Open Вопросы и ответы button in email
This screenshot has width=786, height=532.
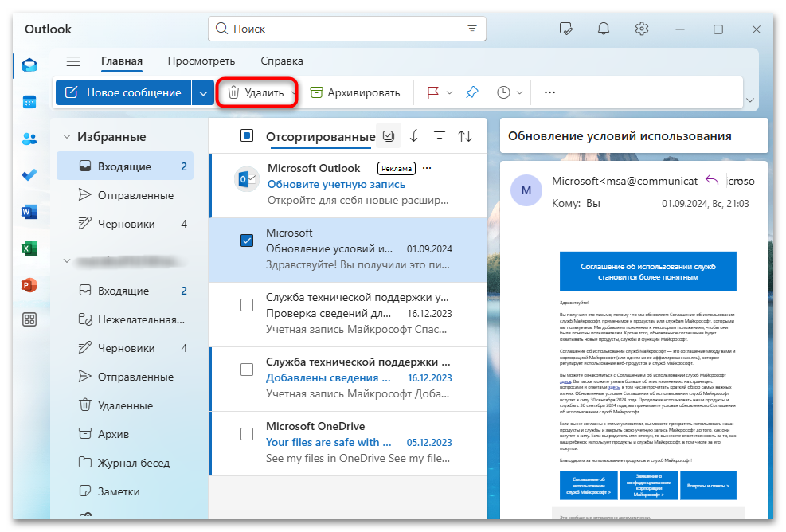708,485
